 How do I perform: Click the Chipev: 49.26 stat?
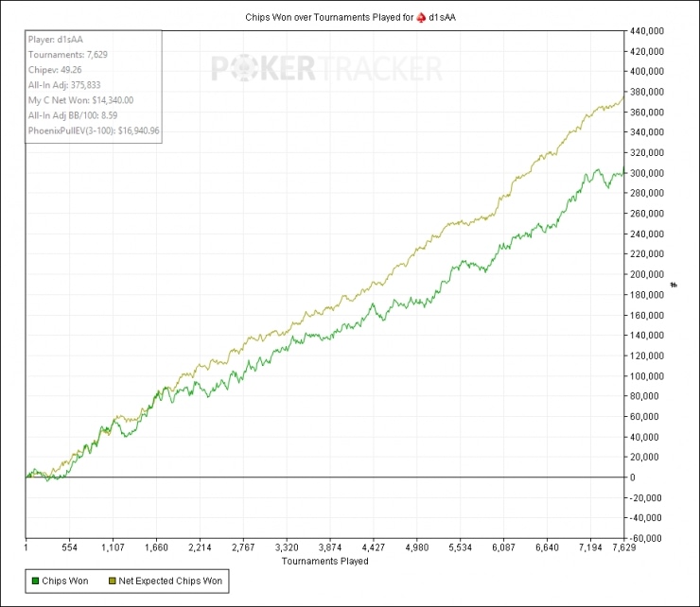(55, 70)
